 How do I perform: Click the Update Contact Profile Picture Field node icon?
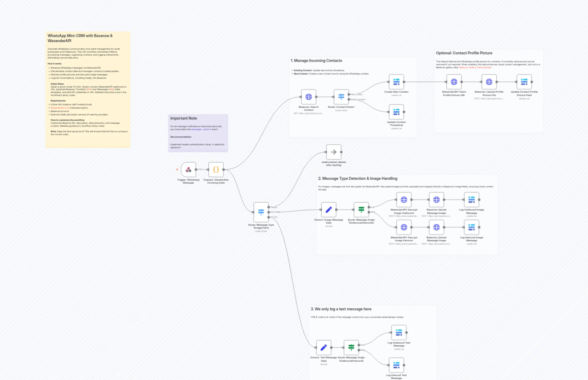[524, 82]
